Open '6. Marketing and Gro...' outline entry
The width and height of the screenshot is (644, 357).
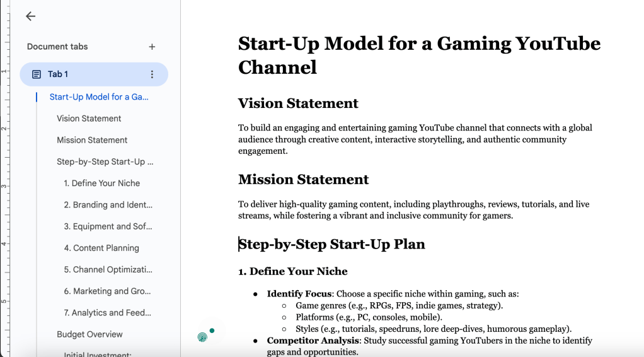107,291
